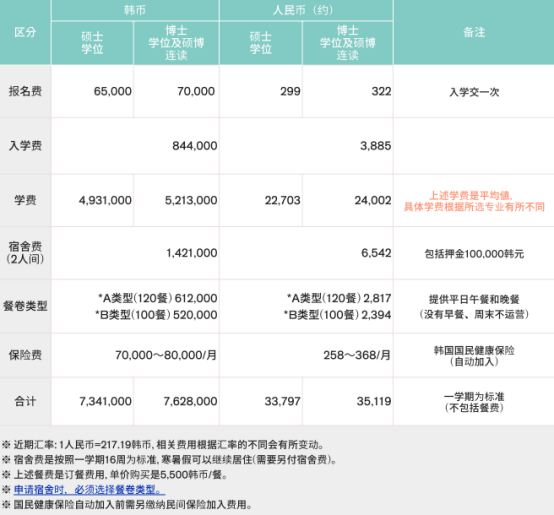The image size is (554, 515).
Task: Click the 1,421,000 dormitory fee value
Action: (x=192, y=253)
